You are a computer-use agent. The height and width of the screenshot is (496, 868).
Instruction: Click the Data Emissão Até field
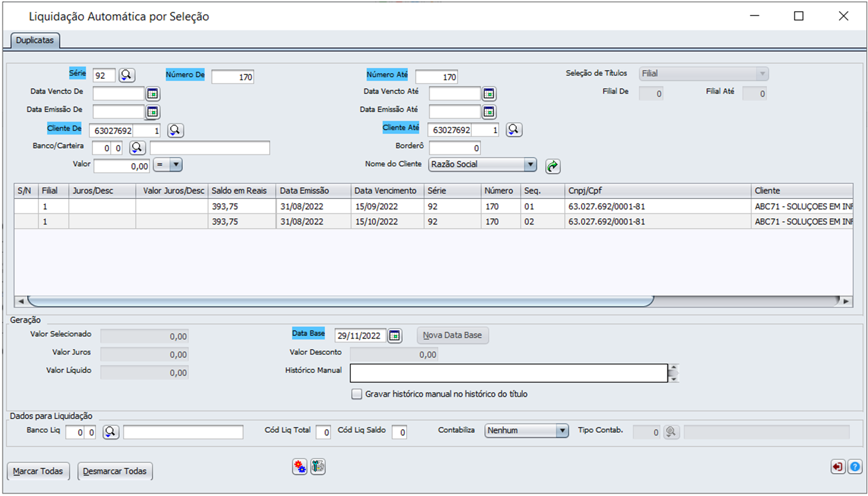pyautogui.click(x=455, y=112)
